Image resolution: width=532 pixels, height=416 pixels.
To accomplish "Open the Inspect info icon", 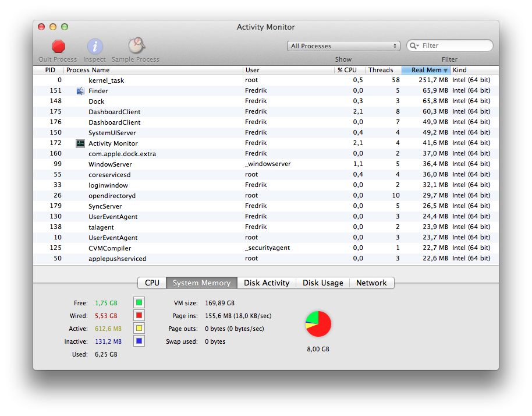I will (95, 47).
